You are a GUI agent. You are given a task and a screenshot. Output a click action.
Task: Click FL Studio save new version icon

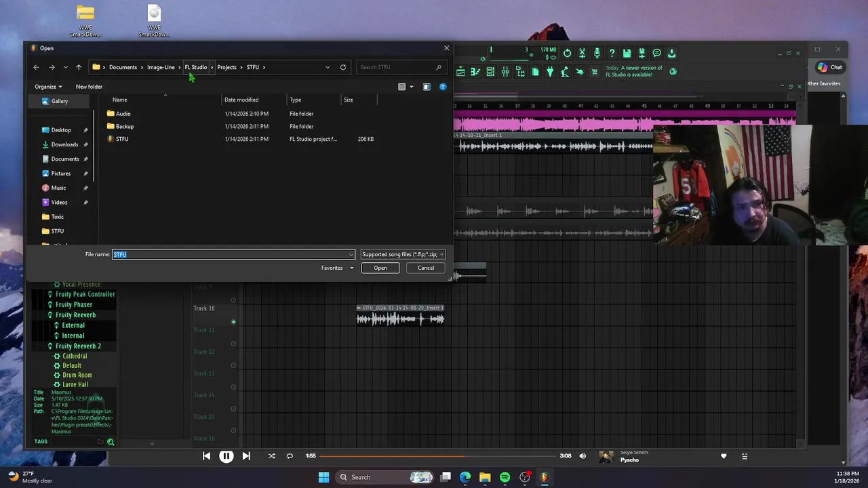pyautogui.click(x=642, y=53)
